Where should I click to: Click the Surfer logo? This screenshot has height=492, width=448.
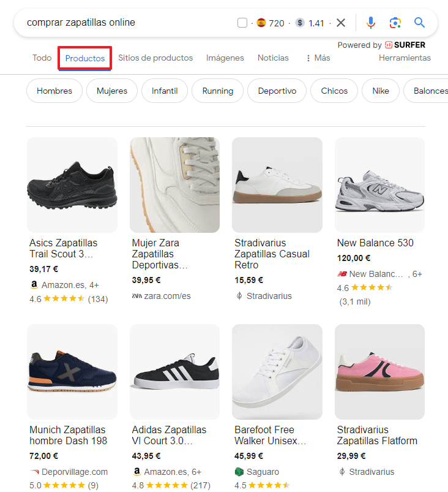405,45
